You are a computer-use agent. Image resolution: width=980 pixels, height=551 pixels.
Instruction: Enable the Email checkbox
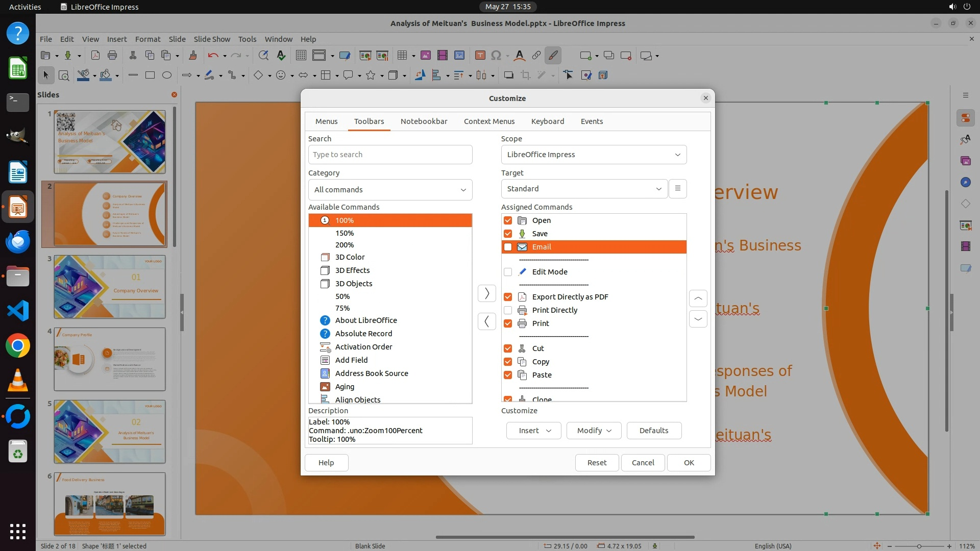[x=508, y=247]
